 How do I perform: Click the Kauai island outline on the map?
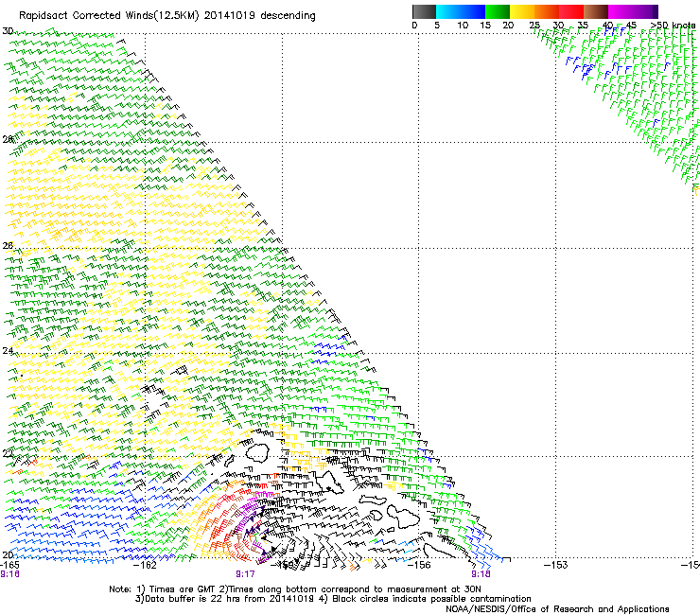tap(257, 453)
